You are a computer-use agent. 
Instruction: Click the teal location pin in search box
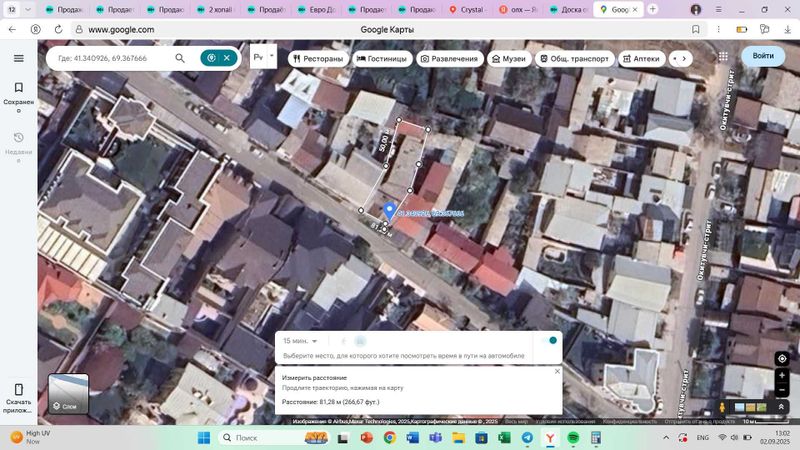211,58
